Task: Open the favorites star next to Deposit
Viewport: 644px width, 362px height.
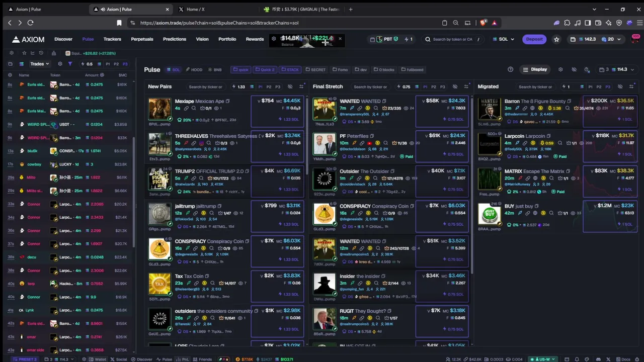Action: tap(556, 39)
